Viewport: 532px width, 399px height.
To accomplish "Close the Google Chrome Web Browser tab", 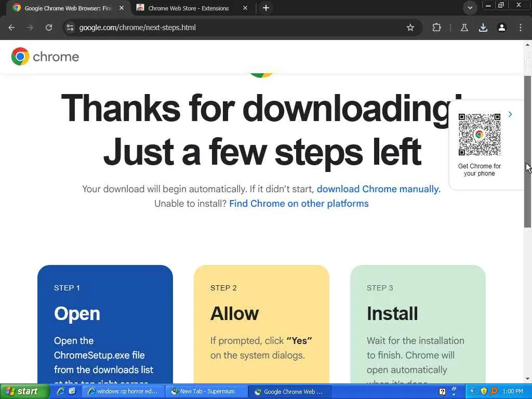I will [x=122, y=8].
